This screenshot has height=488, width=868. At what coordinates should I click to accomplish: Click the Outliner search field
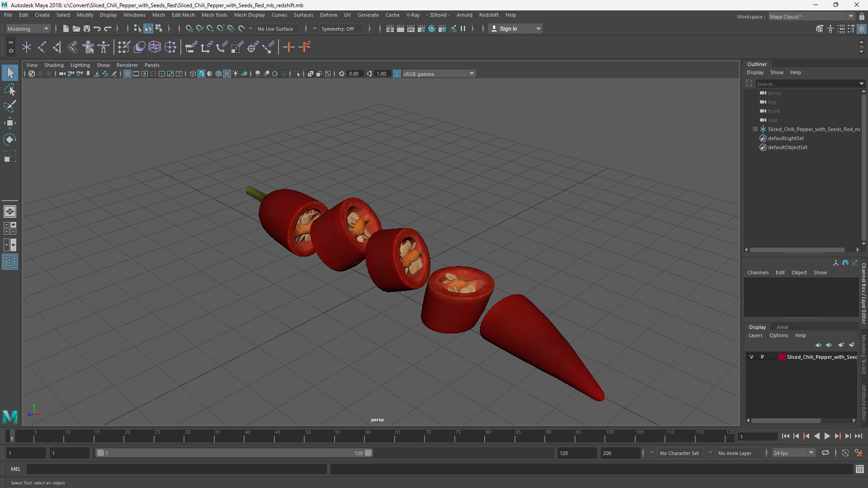click(807, 84)
